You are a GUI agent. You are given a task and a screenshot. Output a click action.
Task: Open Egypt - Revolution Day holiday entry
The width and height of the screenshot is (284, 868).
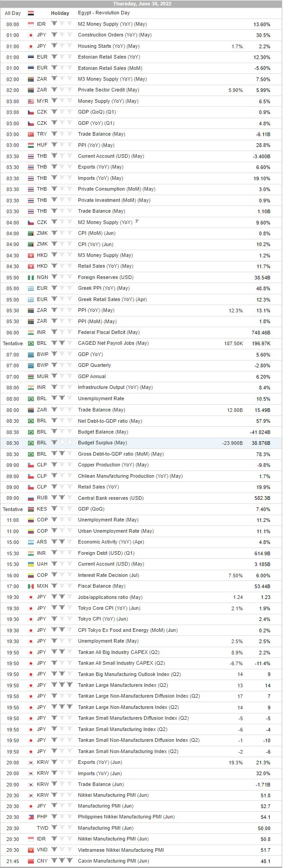click(104, 13)
